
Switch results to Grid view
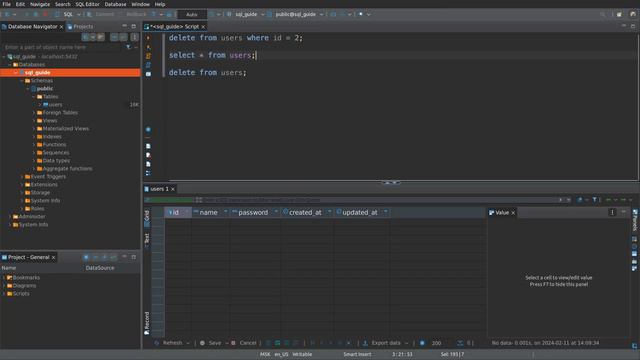click(x=147, y=218)
